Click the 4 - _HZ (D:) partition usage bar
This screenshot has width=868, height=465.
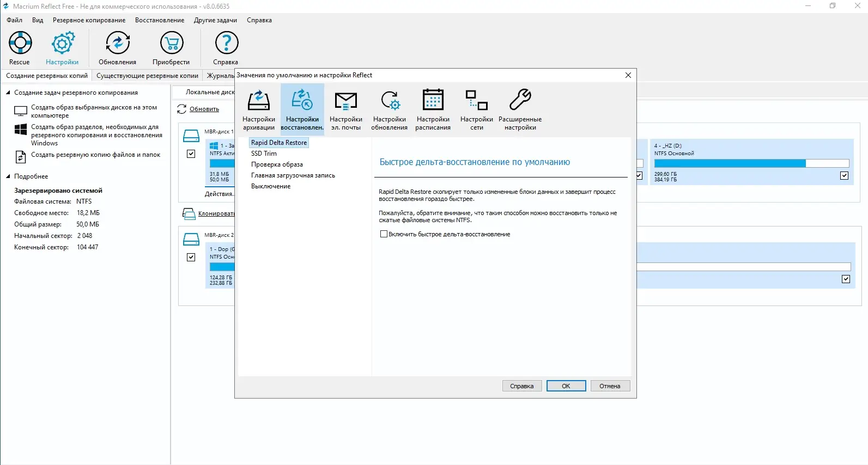click(751, 163)
